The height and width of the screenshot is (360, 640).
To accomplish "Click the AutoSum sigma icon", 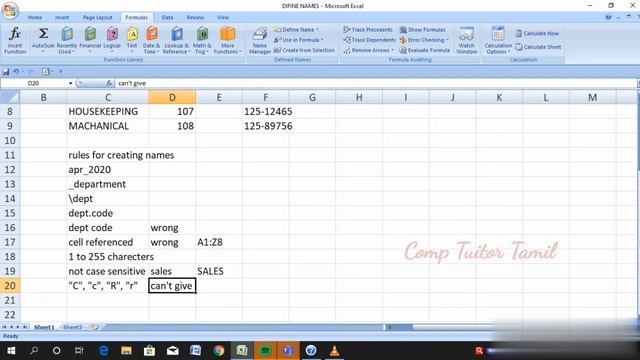I will [x=43, y=33].
